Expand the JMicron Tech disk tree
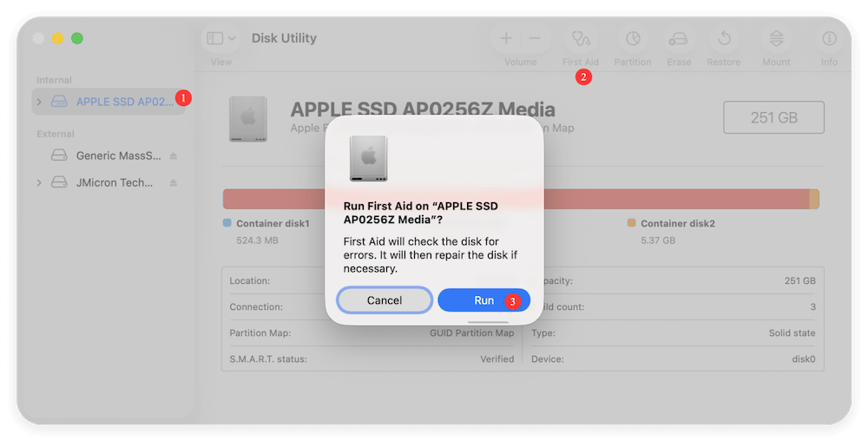Viewport: 868px width, 441px height. [39, 182]
